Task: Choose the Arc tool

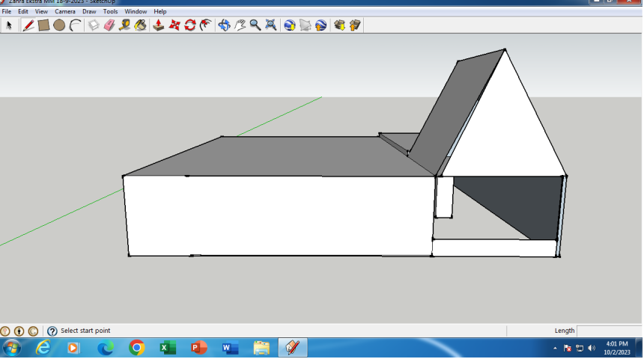Action: click(x=75, y=25)
